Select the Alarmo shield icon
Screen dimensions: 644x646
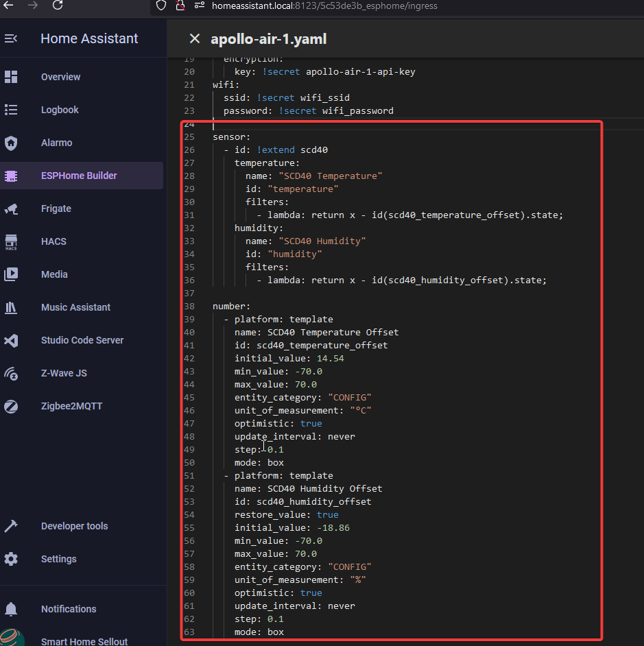pos(11,143)
